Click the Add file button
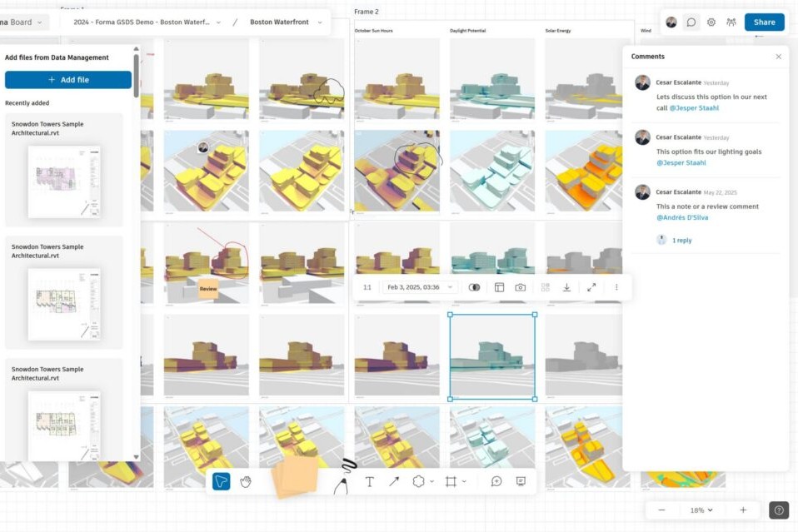Image resolution: width=798 pixels, height=532 pixels. (67, 79)
